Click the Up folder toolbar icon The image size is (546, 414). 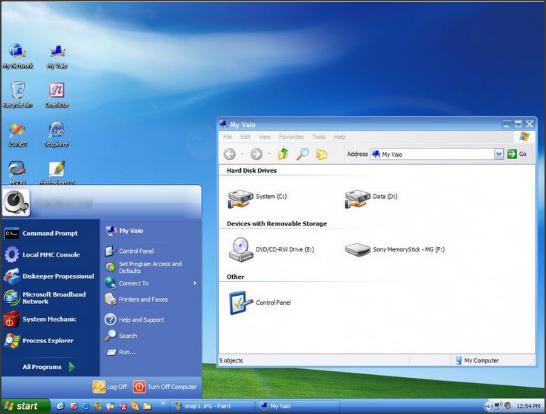point(283,154)
